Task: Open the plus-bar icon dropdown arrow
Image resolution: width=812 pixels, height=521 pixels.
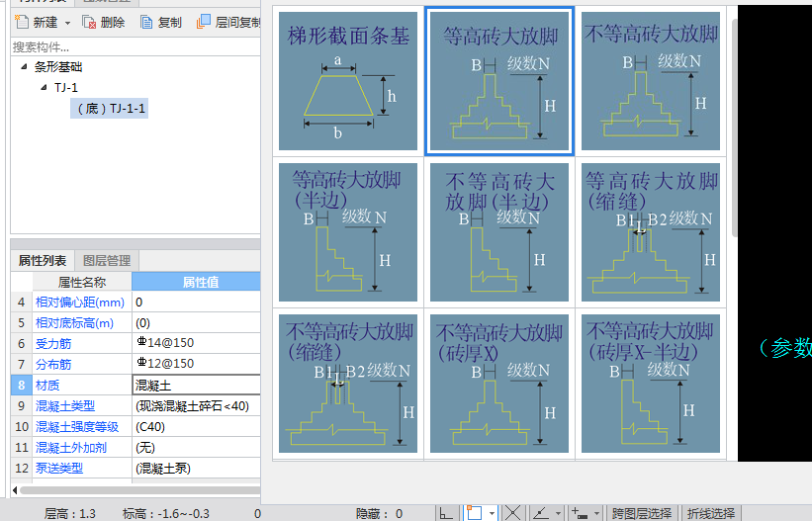Action: (x=597, y=514)
